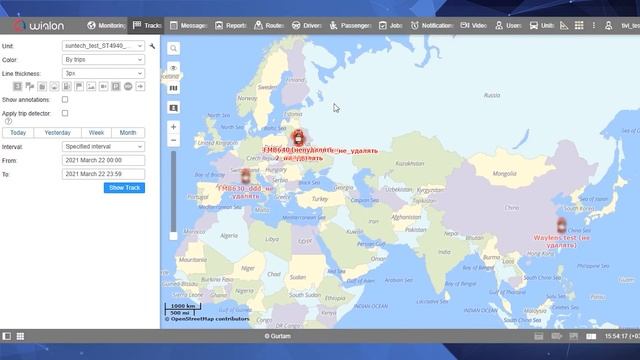Click the wrench icon beside Unit
The image size is (640, 360).
152,46
